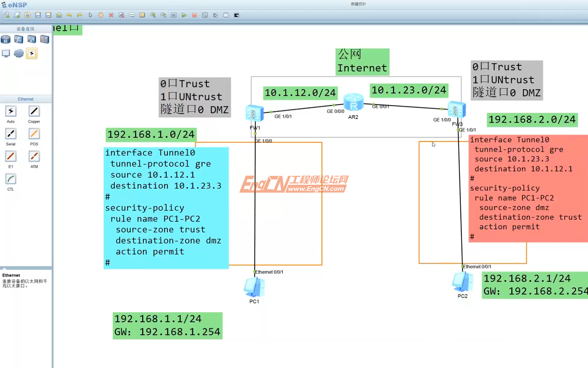The height and width of the screenshot is (368, 588).
Task: Click the Ethernet panel header
Action: coord(26,99)
